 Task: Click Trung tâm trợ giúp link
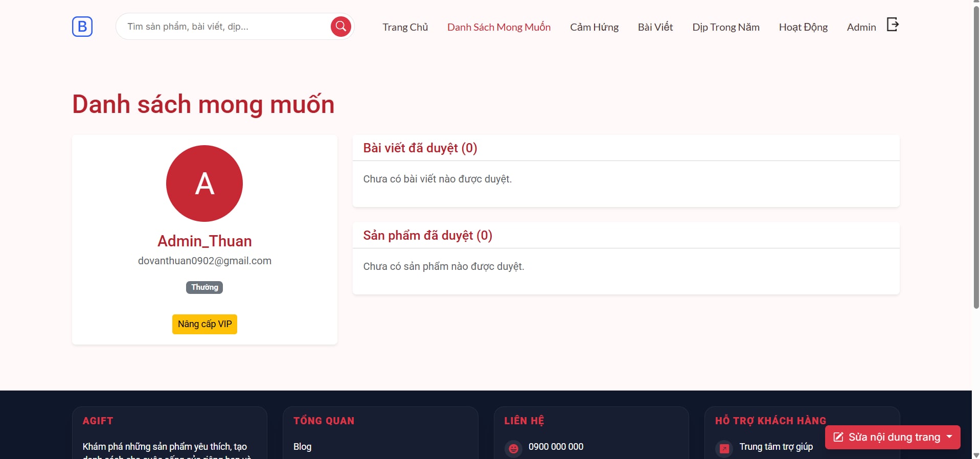tap(776, 447)
